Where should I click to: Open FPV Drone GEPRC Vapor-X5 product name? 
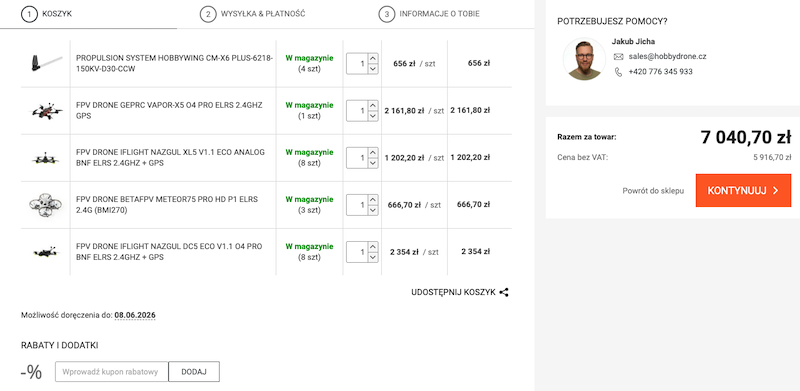pyautogui.click(x=169, y=111)
